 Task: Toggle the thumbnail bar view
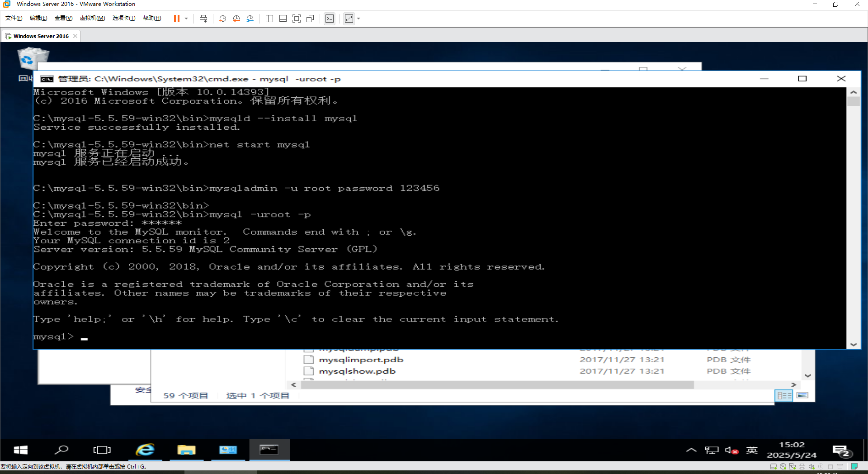[283, 19]
